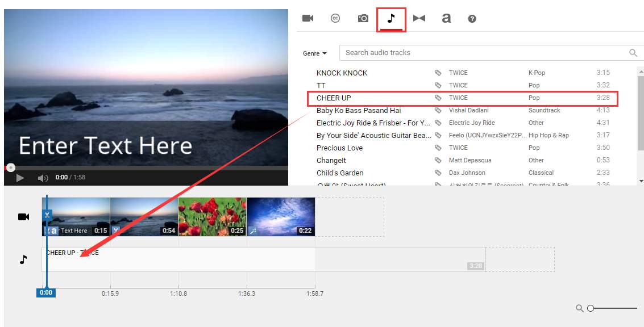Open the text title tab

(446, 19)
